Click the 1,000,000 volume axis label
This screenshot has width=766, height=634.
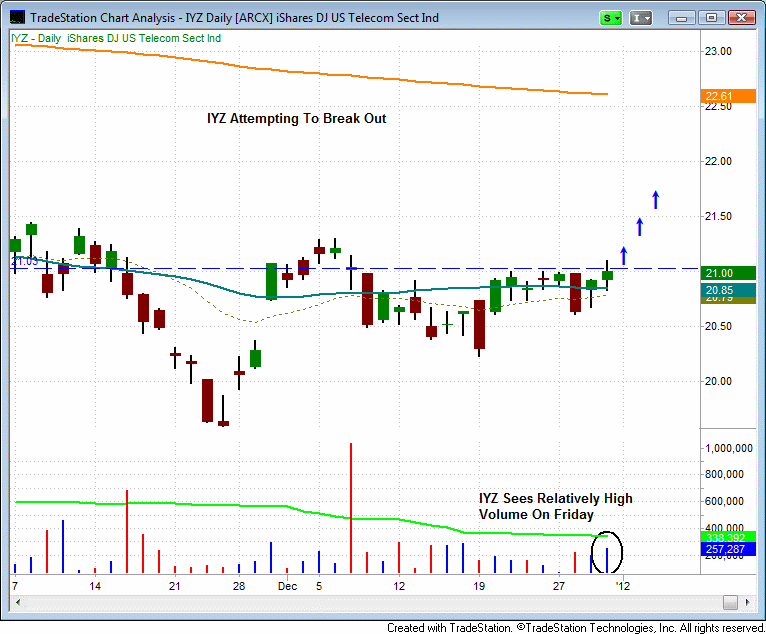coord(729,448)
